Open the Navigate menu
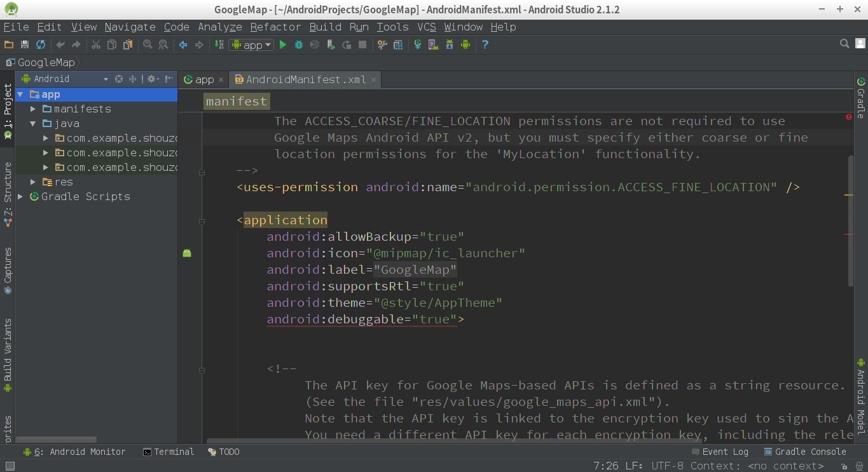Image resolution: width=868 pixels, height=472 pixels. [130, 27]
